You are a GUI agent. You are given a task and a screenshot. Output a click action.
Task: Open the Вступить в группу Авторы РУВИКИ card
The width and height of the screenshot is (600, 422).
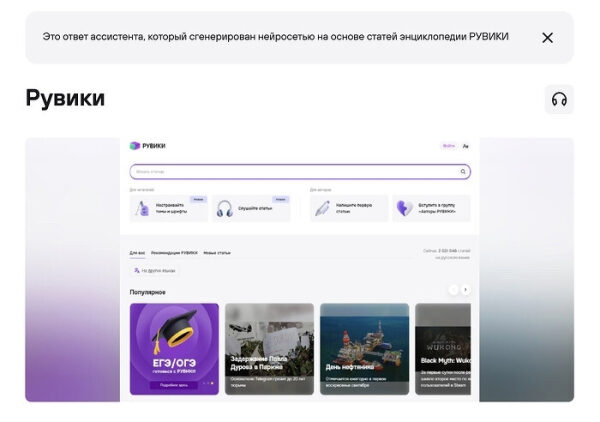click(x=431, y=209)
